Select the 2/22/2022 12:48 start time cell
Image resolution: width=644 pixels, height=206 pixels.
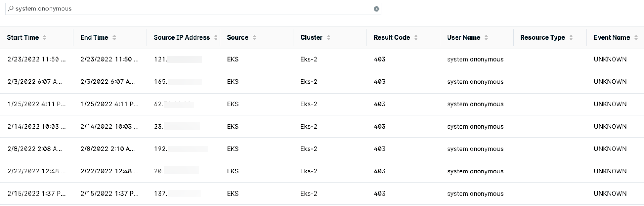pyautogui.click(x=37, y=171)
